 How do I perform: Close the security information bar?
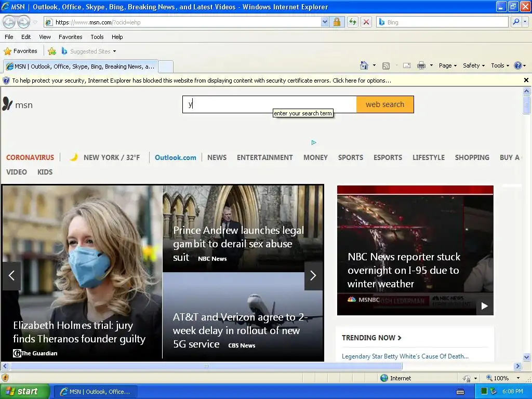(526, 80)
